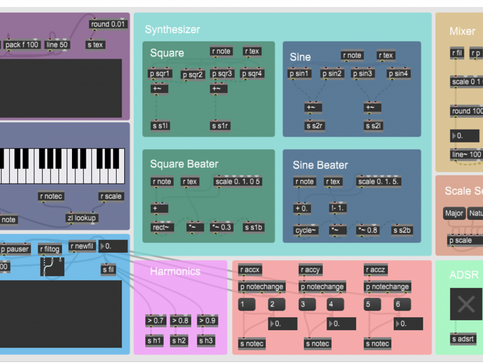Select the number box in the Mixer panel
This screenshot has width=483, height=363.
tap(465, 136)
